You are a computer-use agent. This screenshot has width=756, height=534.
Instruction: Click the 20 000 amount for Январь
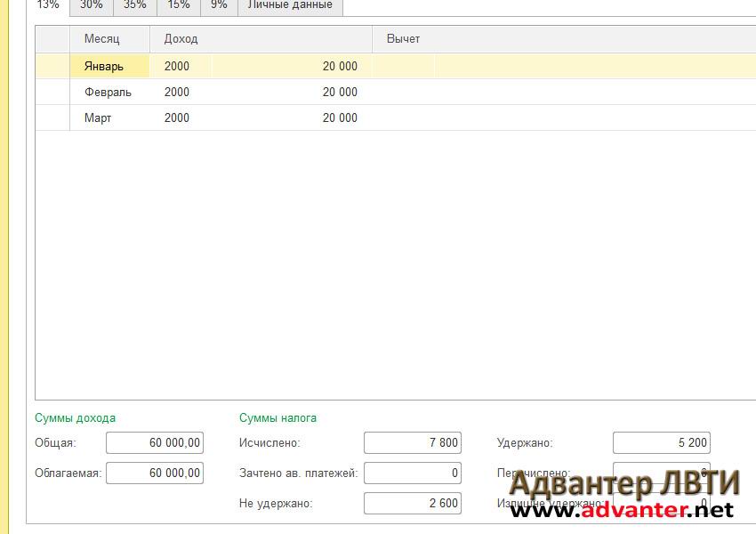(292, 66)
